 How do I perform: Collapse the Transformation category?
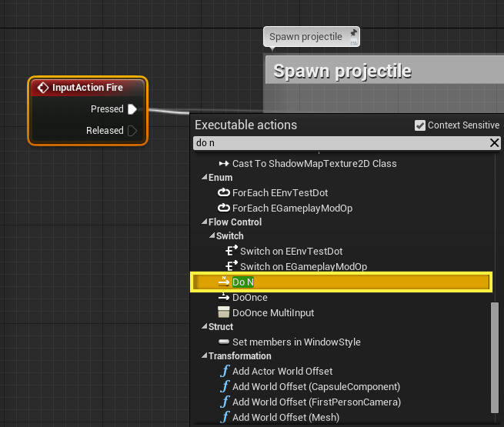tap(205, 356)
